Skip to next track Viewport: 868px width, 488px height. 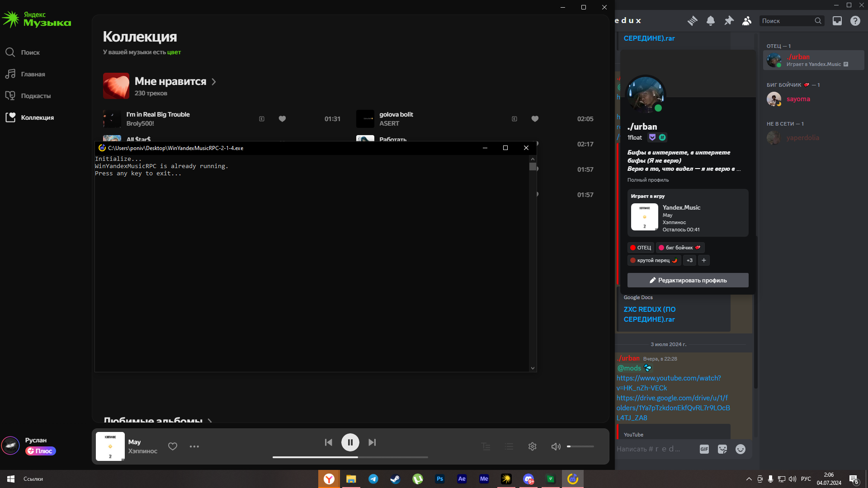coord(372,442)
